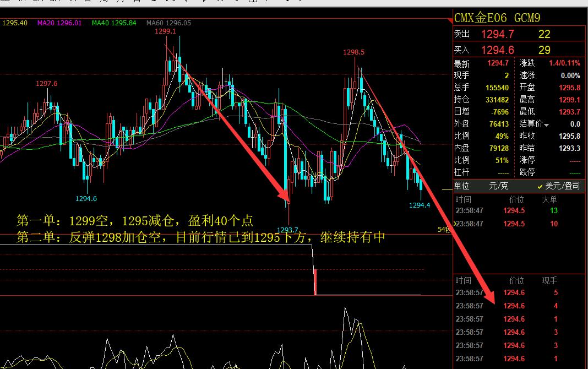Click the CMX金E06 GCM9 contract title

(x=489, y=18)
